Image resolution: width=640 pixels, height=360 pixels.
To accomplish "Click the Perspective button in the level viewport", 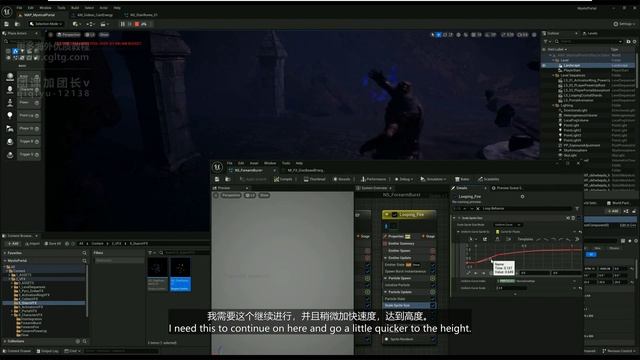I will coord(69,35).
